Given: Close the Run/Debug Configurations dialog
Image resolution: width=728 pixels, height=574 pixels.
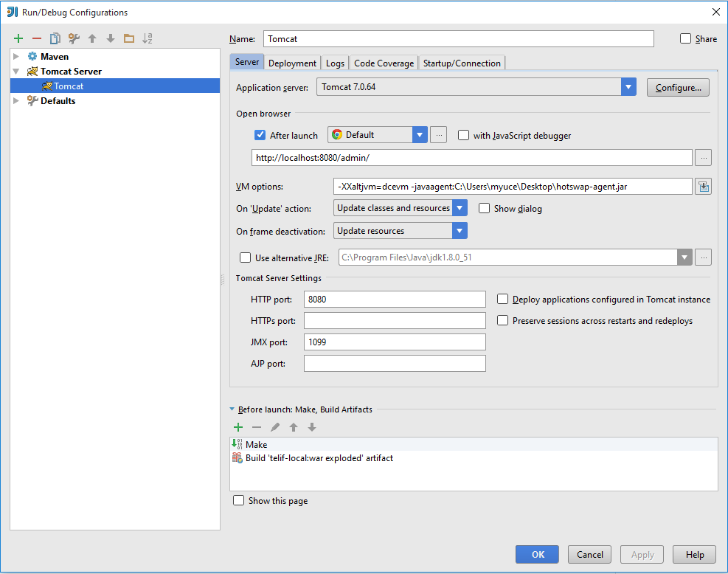Looking at the screenshot, I should click(x=716, y=12).
